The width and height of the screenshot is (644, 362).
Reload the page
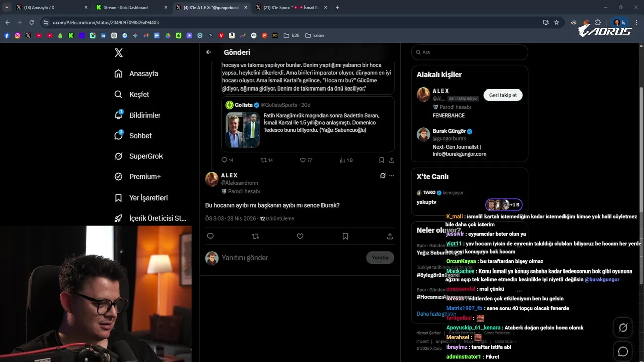[x=31, y=22]
